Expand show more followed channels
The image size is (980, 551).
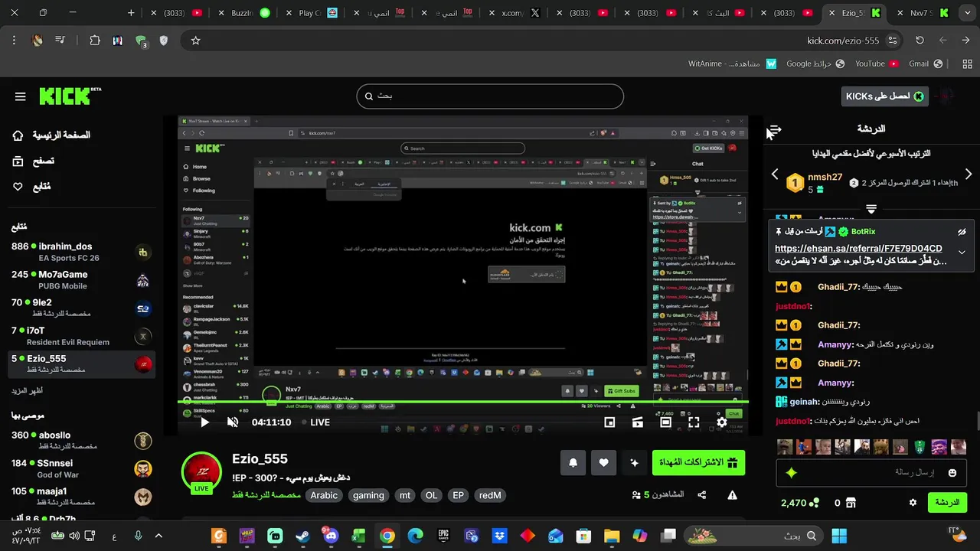point(27,390)
